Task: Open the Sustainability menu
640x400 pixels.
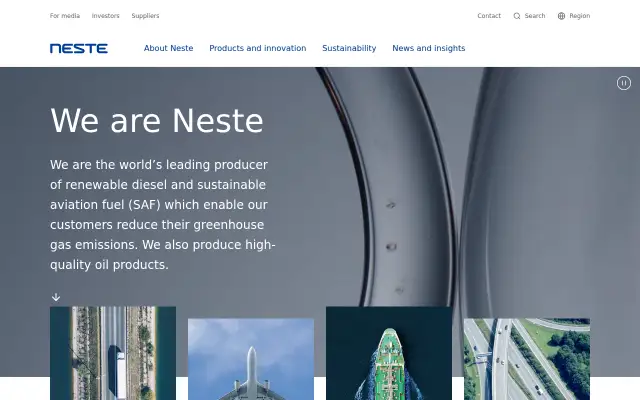Action: (349, 48)
